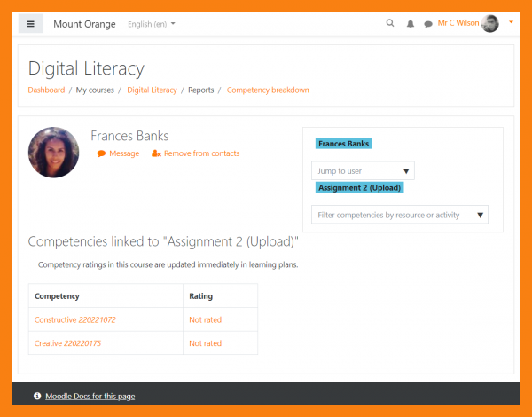532x417 pixels.
Task: Click the search magnifier icon
Action: 390,24
